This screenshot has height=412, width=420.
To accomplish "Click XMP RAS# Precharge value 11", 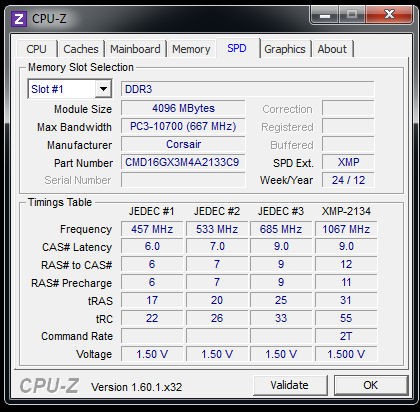I will (346, 283).
